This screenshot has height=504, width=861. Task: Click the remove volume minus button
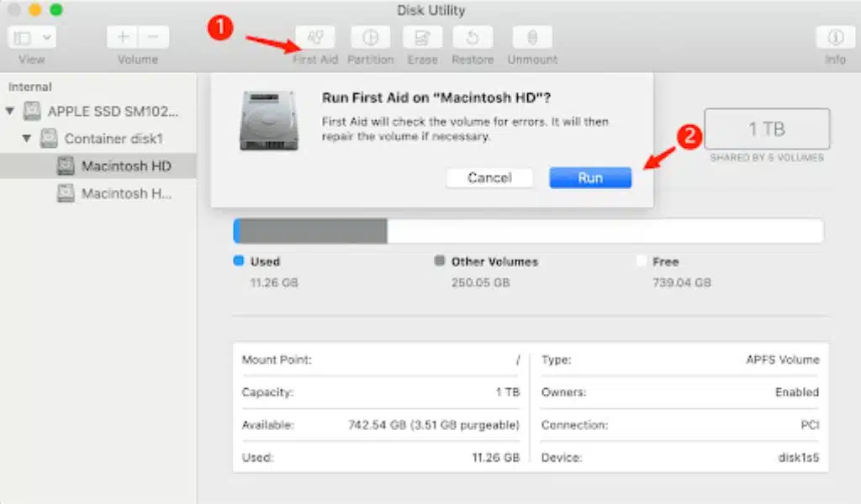coord(153,38)
